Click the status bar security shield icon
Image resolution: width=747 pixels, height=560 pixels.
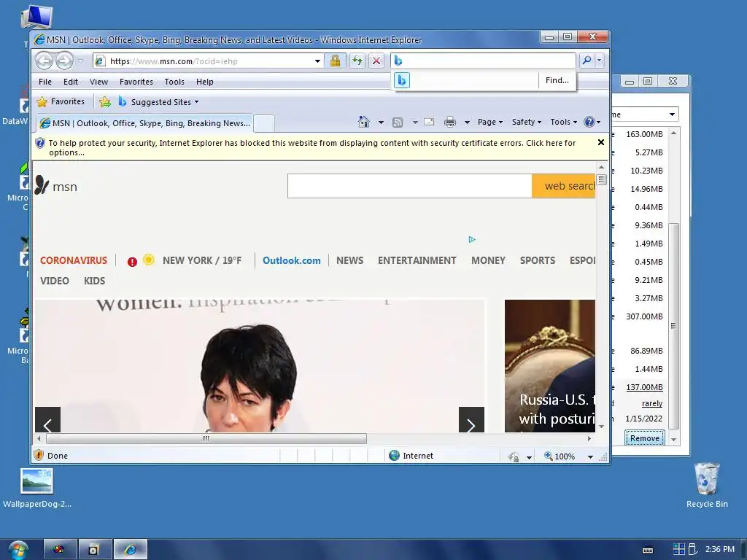click(39, 455)
